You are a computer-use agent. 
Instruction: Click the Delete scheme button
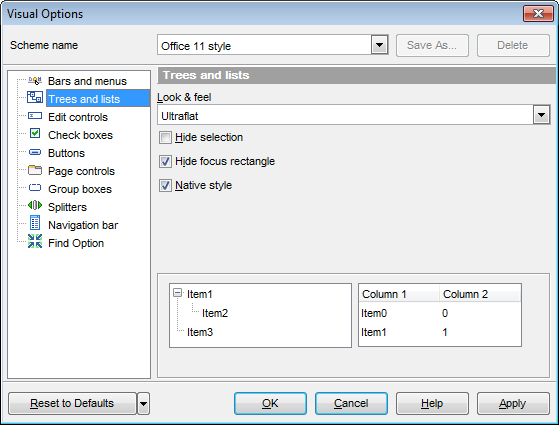point(513,45)
